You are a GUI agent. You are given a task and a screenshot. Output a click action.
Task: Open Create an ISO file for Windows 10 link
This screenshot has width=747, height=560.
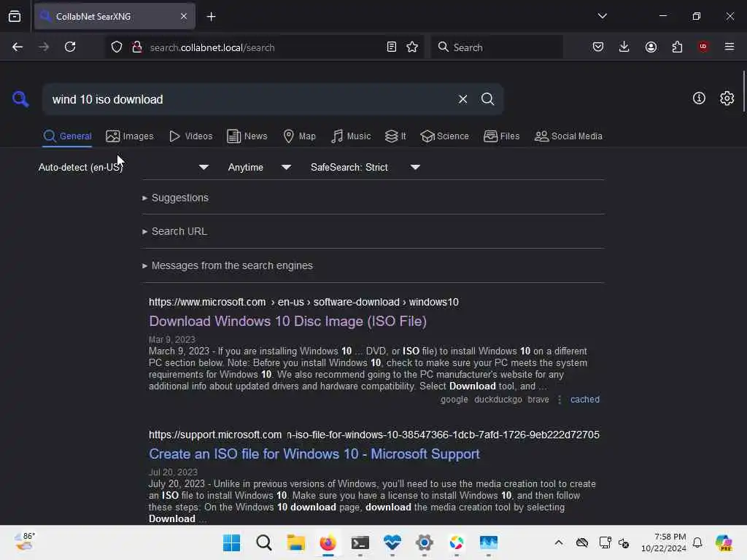314,454
